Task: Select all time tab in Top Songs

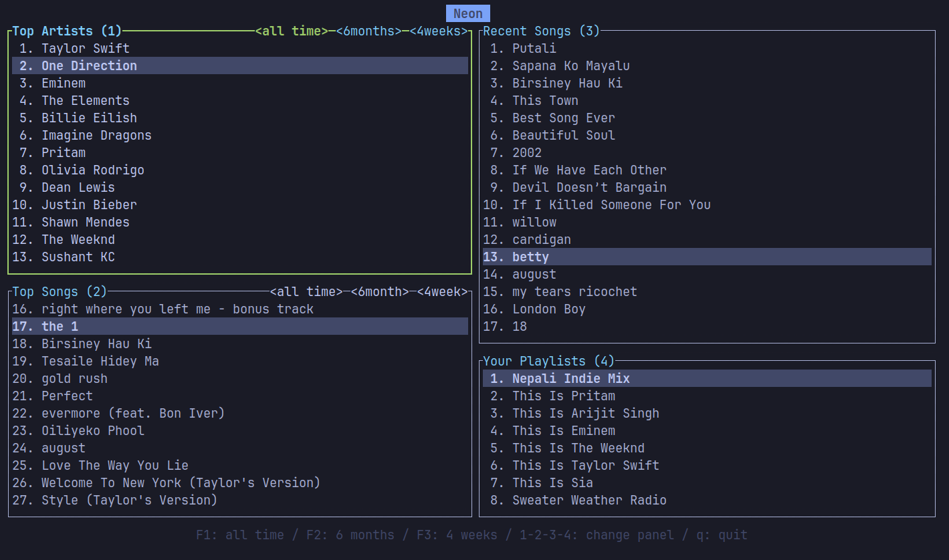Action: click(306, 292)
